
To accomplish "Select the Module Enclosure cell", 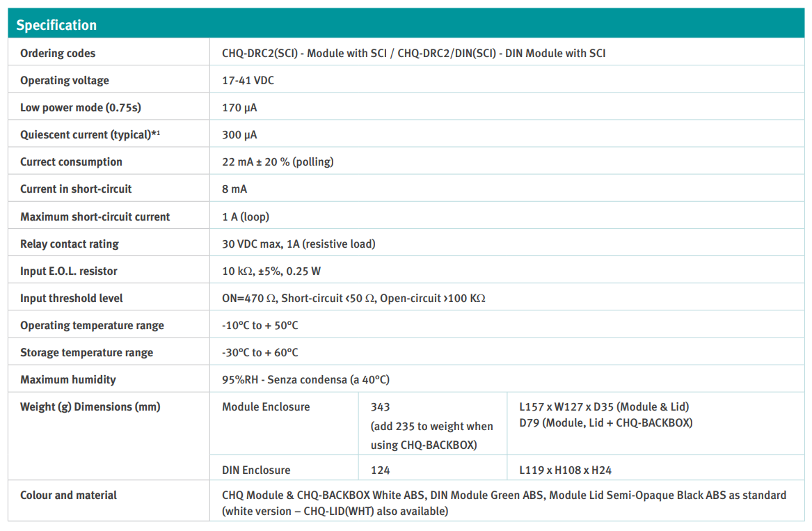I will pos(266,407).
